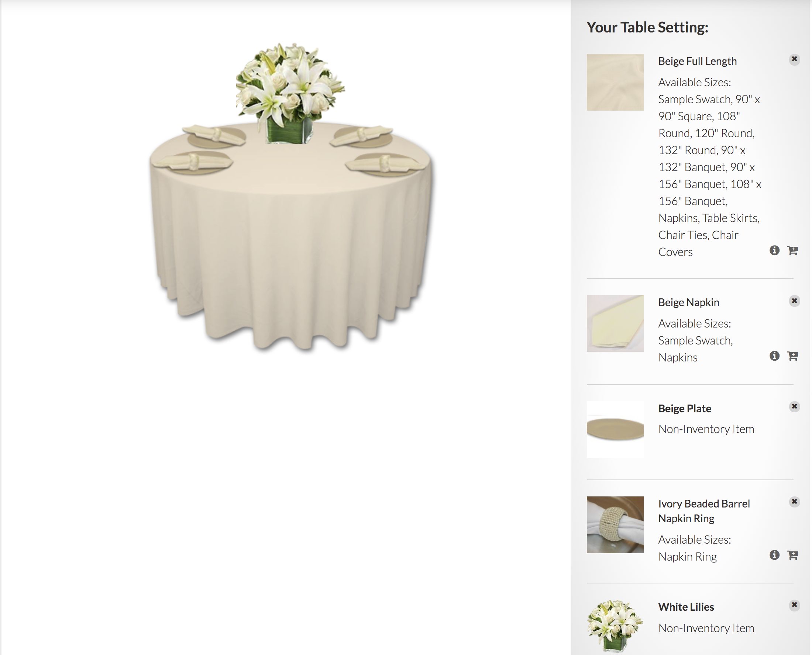This screenshot has height=655, width=812.
Task: Click the Ivory Beaded Napkin Ring thumbnail
Action: point(615,525)
